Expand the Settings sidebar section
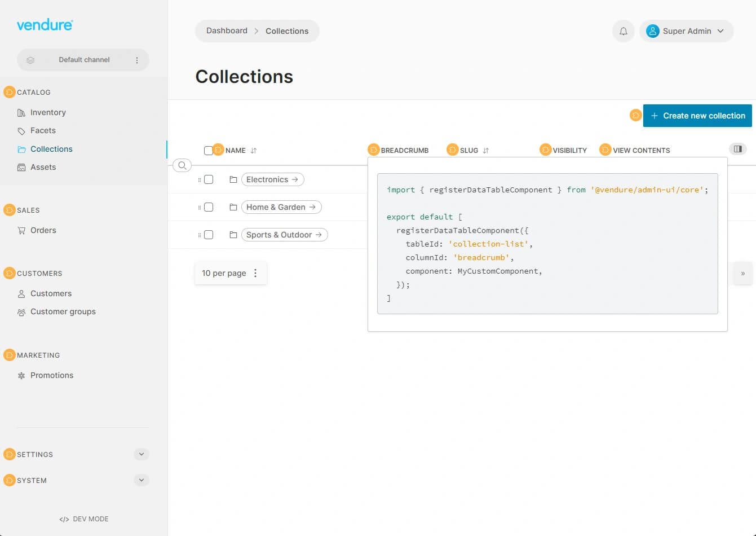The image size is (756, 536). click(x=142, y=454)
